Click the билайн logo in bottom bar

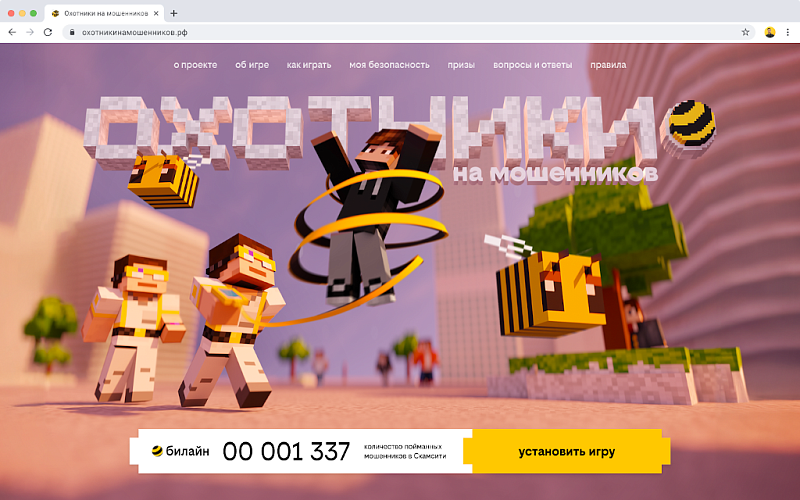point(180,451)
